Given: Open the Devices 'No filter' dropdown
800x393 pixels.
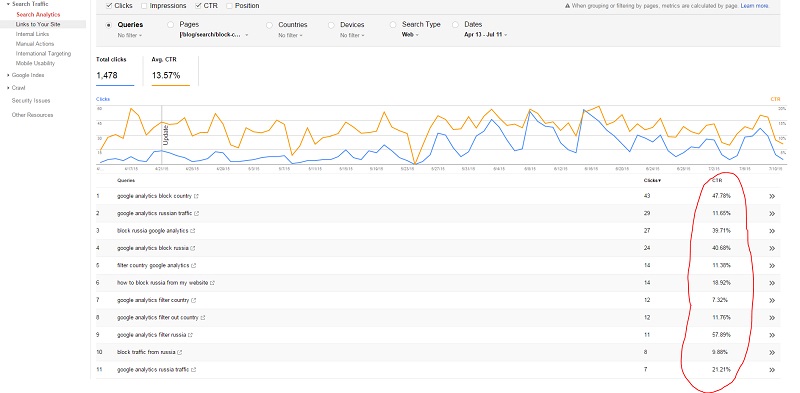Looking at the screenshot, I should (x=352, y=35).
